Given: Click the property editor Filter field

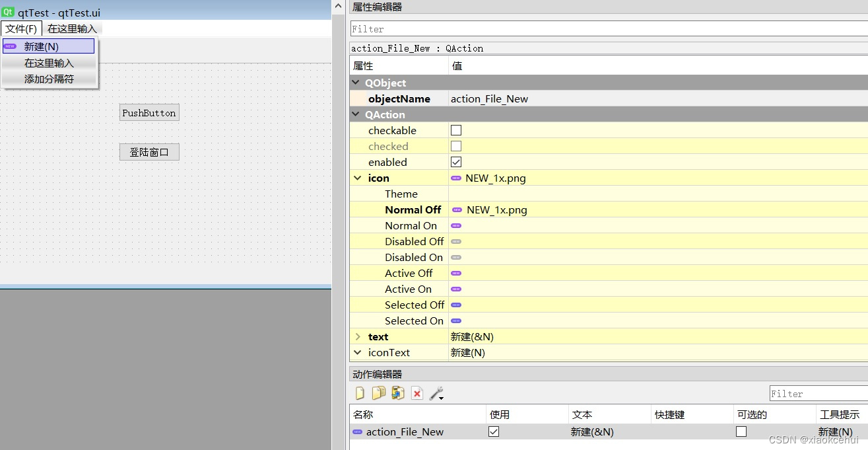Looking at the screenshot, I should point(607,29).
